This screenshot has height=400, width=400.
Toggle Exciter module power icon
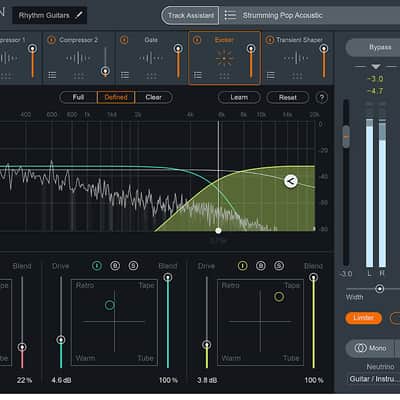coord(197,40)
